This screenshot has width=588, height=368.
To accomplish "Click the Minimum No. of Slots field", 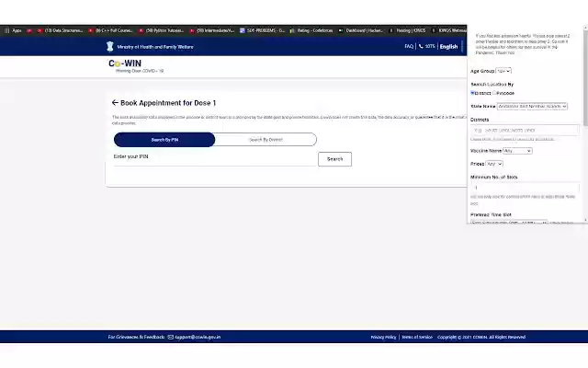I will (x=525, y=188).
